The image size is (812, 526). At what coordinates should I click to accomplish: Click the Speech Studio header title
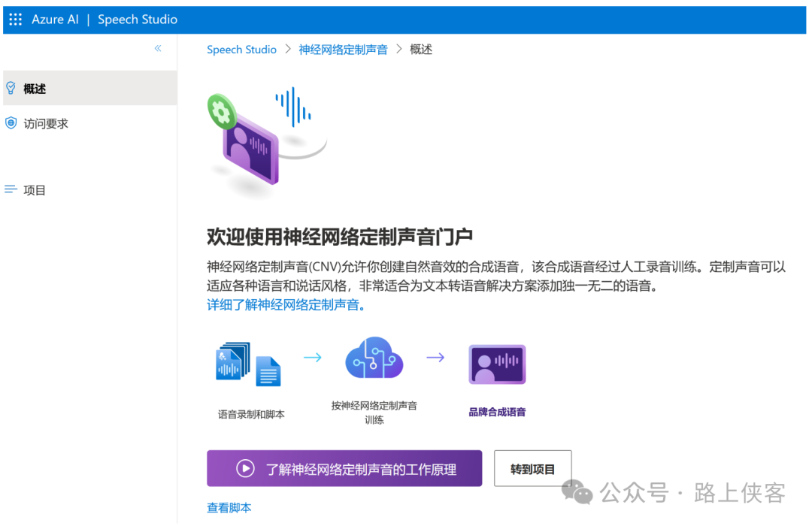[138, 20]
